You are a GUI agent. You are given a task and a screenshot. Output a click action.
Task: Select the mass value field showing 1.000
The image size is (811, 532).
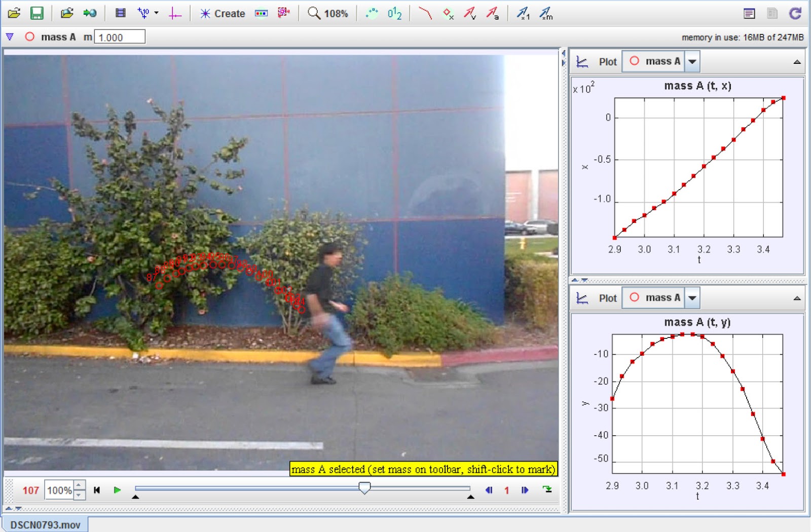(x=120, y=36)
